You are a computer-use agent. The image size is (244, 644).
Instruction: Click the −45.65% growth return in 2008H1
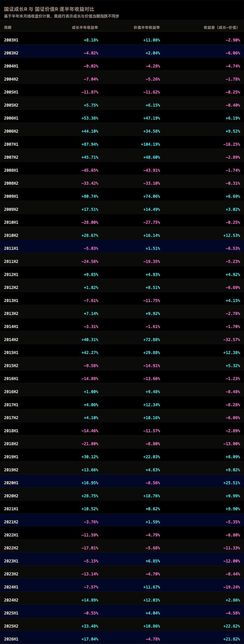(90, 170)
